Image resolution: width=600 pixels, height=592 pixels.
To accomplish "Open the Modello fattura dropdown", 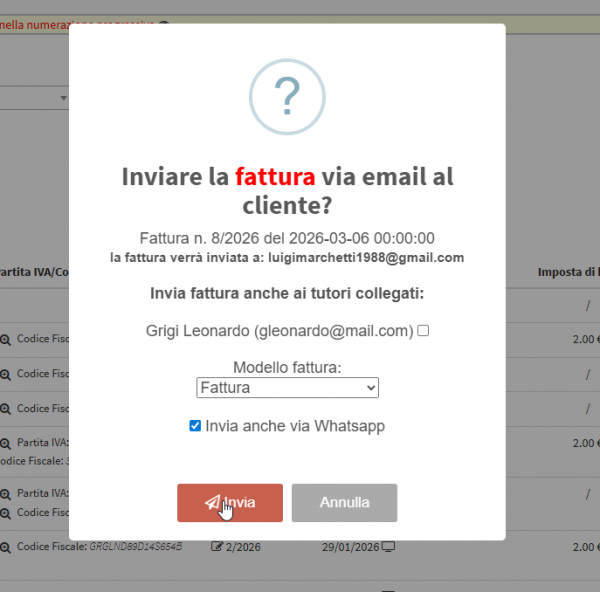I will [287, 388].
